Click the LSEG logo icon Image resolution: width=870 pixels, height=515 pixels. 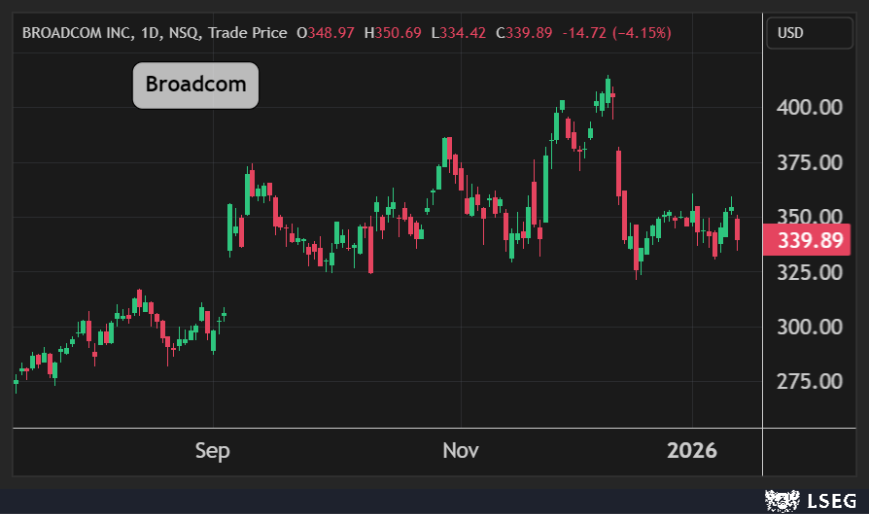(780, 499)
